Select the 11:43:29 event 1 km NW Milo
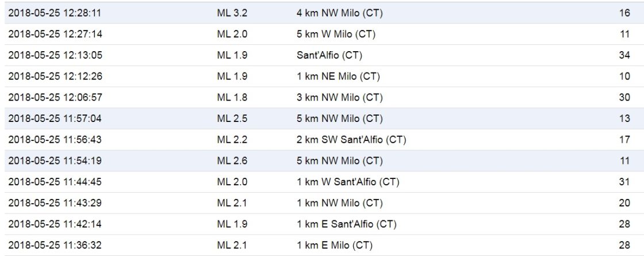 pos(322,203)
